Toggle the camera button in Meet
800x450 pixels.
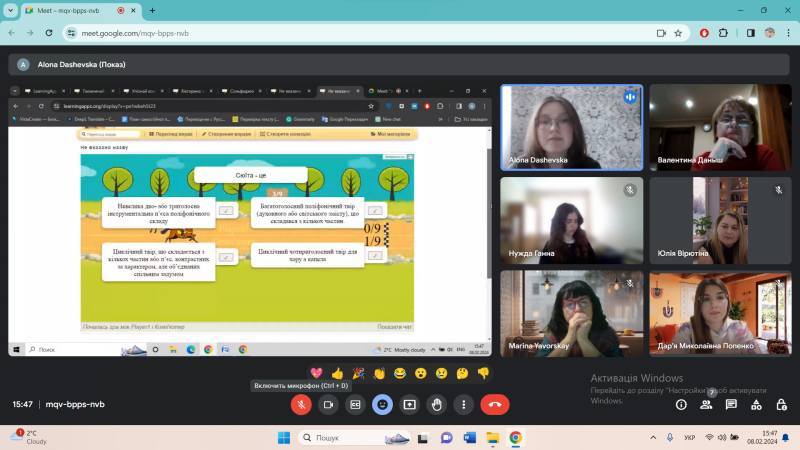click(328, 405)
